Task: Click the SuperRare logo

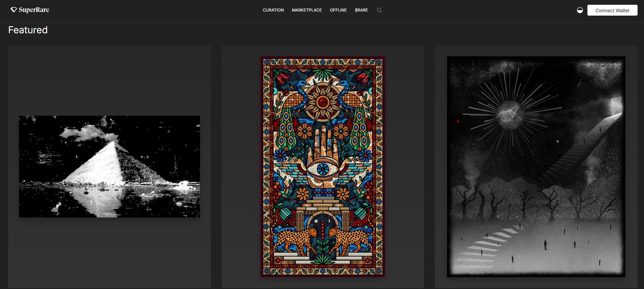Action: coord(30,10)
